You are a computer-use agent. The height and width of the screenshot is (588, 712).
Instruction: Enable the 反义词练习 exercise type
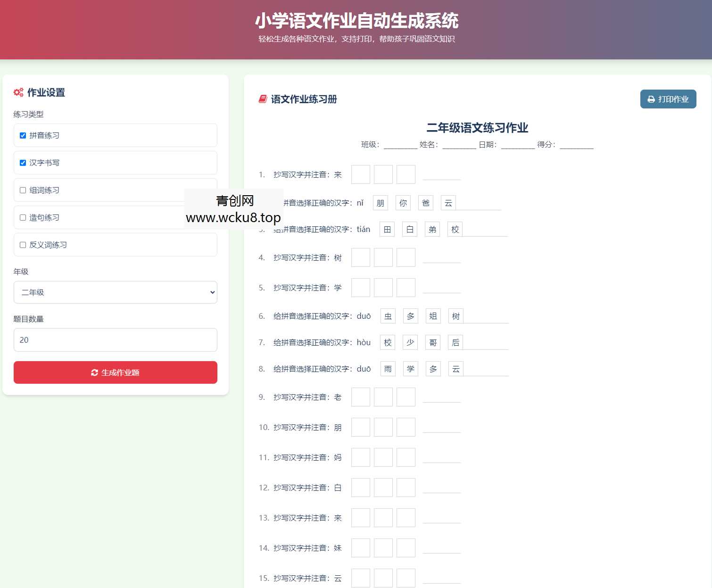(23, 245)
